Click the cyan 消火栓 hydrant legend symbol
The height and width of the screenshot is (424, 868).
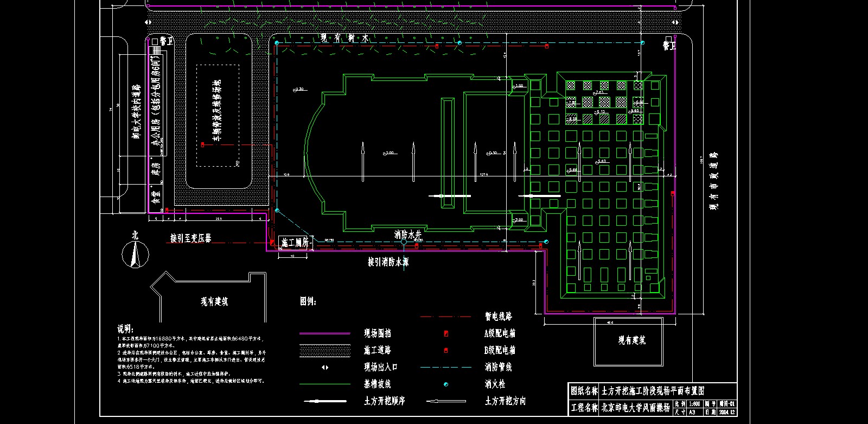(446, 384)
